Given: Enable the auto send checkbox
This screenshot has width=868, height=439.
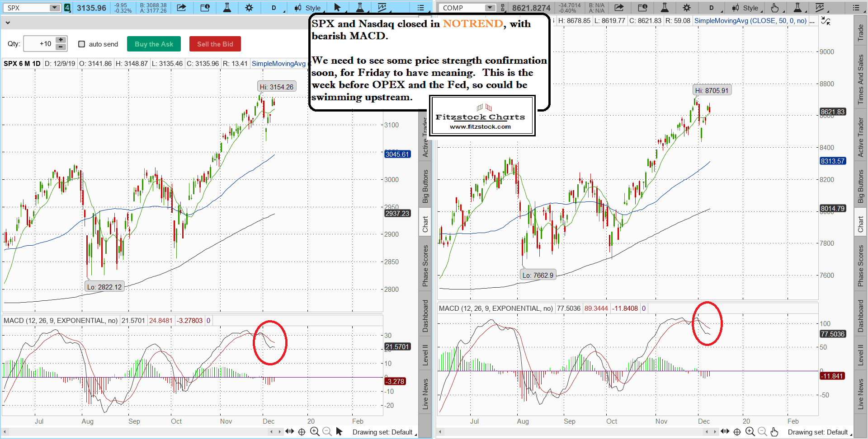Looking at the screenshot, I should click(x=82, y=44).
